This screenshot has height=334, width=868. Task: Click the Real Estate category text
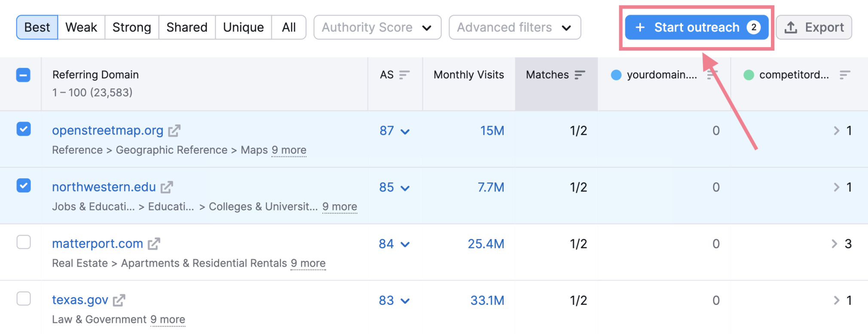click(80, 263)
